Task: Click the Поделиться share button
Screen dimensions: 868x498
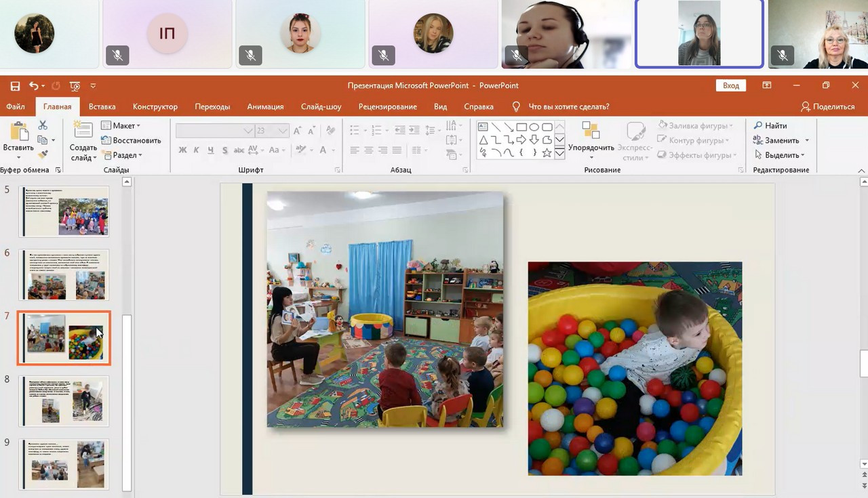Action: coord(828,106)
